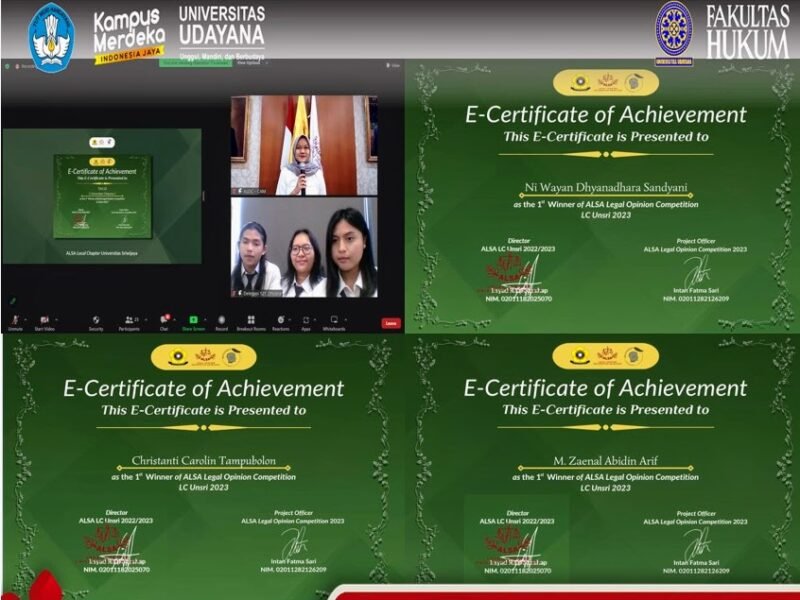This screenshot has height=600, width=800.
Task: Open Breakout Rooms
Action: pyautogui.click(x=250, y=321)
